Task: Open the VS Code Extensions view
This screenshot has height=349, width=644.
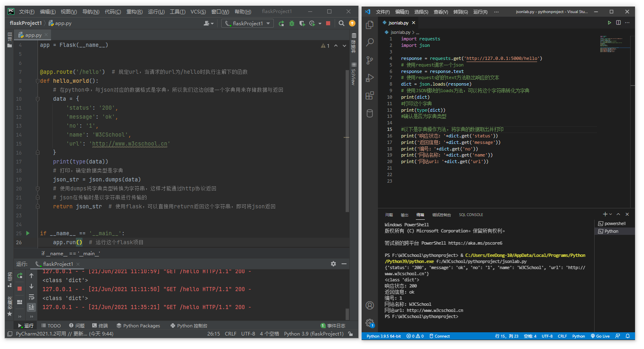Action: pos(370,95)
